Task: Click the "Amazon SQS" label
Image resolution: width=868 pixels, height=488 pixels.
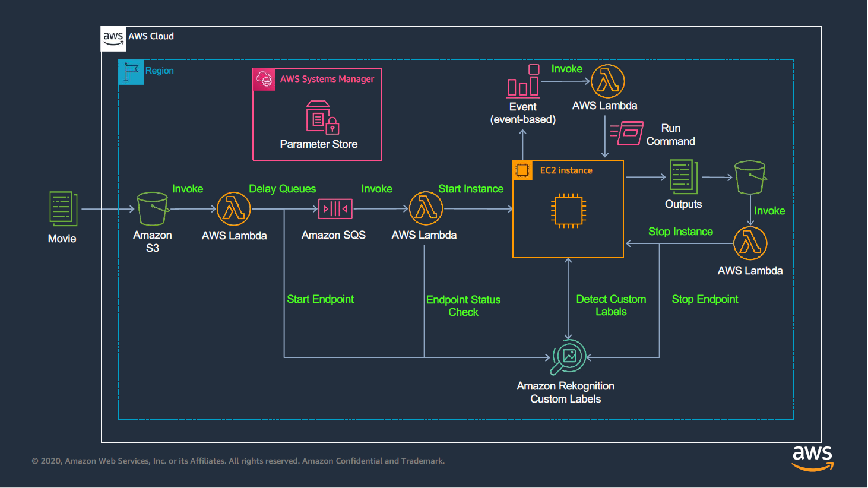Action: (x=334, y=235)
